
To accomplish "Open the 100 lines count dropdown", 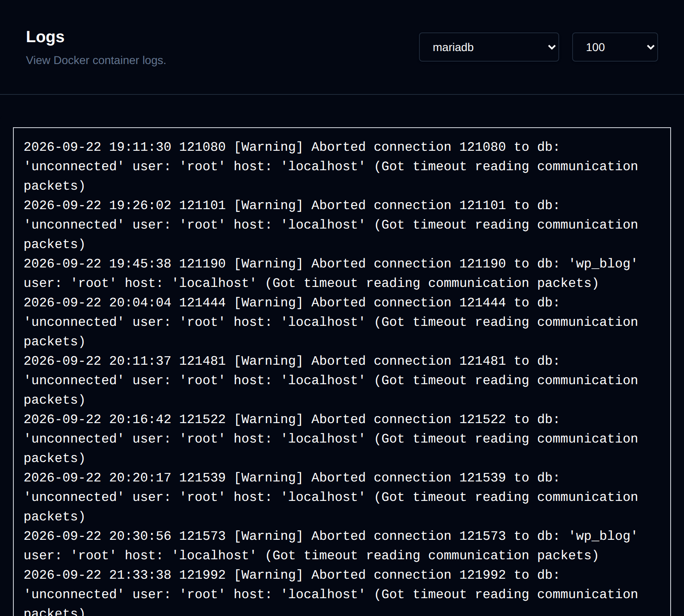I will (x=615, y=47).
